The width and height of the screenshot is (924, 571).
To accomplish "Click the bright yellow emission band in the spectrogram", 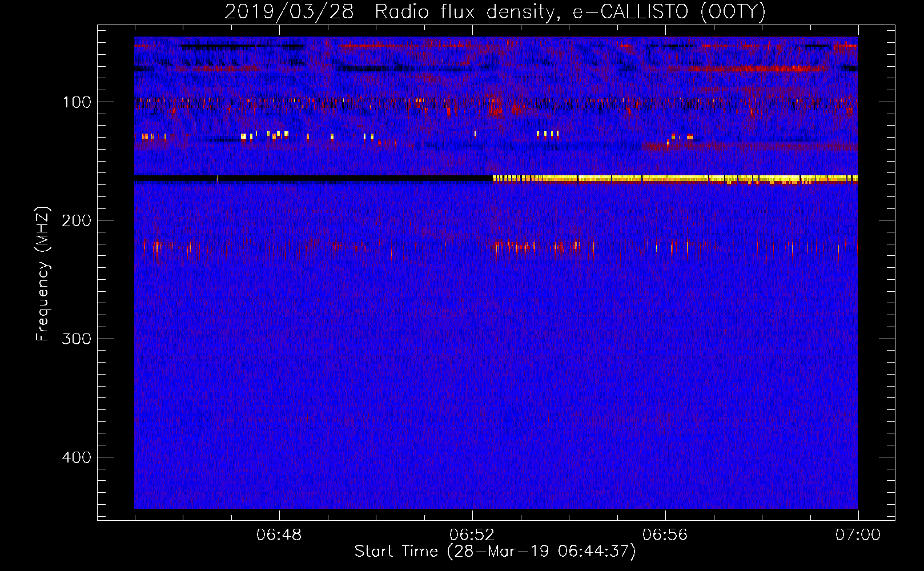I will pyautogui.click(x=675, y=179).
